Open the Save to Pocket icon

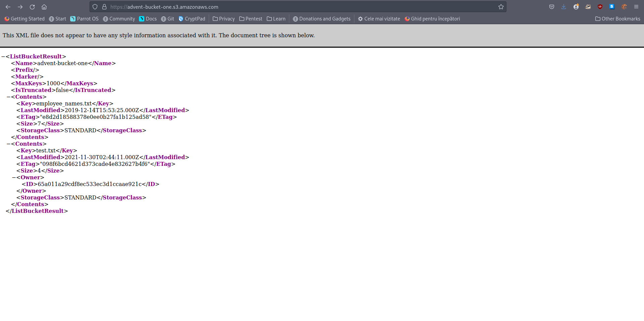(551, 7)
